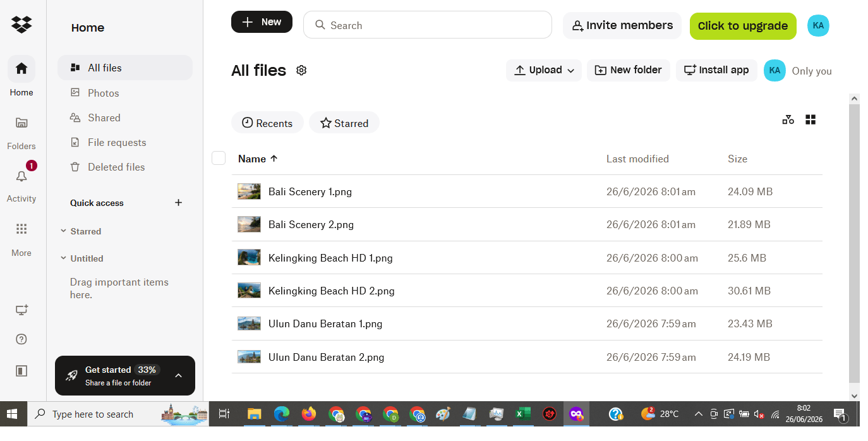868x441 pixels.
Task: Create a New folder
Action: 629,70
